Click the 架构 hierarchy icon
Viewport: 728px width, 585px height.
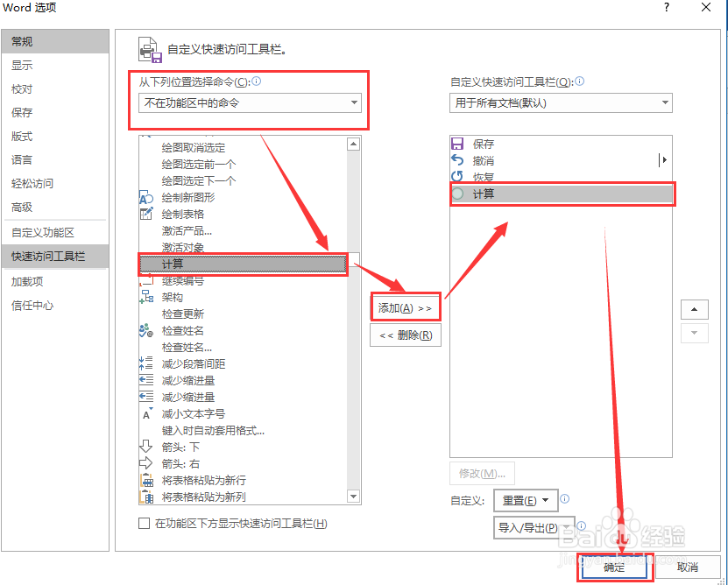pyautogui.click(x=145, y=297)
